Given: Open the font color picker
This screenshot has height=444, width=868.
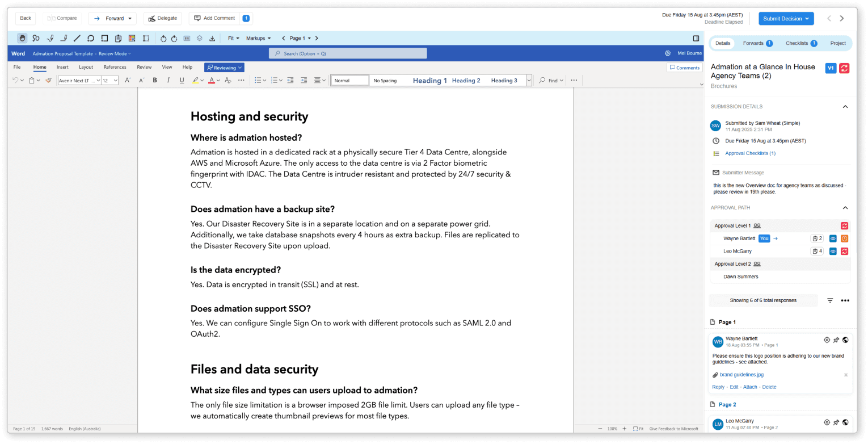Looking at the screenshot, I should 212,81.
